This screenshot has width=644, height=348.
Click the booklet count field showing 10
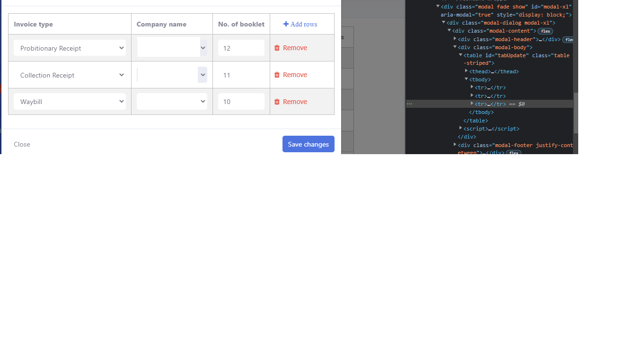point(241,102)
